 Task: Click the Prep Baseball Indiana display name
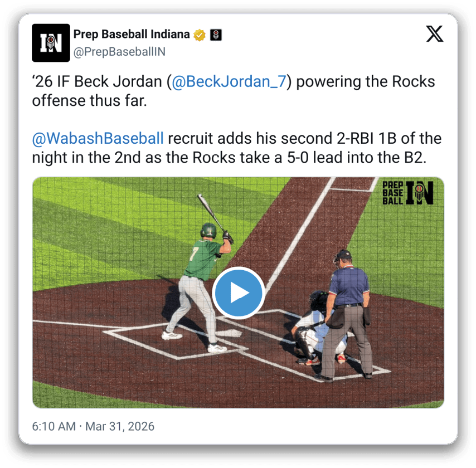coord(132,35)
